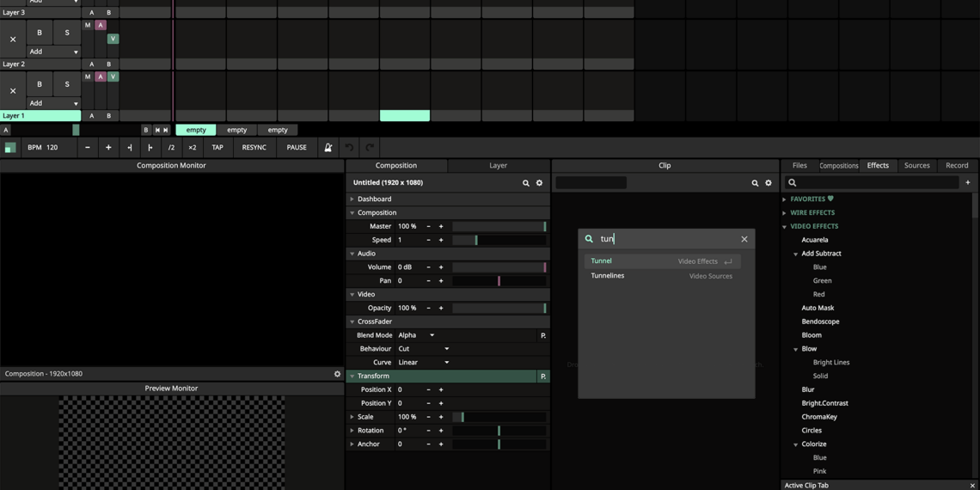Click the Composition panel search magnifier icon
This screenshot has height=490, width=980.
[526, 183]
